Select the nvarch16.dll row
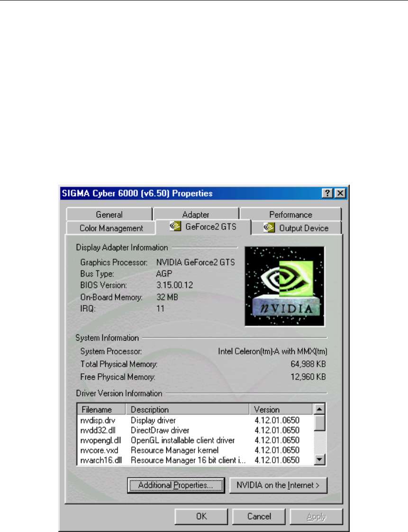Image resolution: width=408 pixels, height=532 pixels. tap(195, 460)
